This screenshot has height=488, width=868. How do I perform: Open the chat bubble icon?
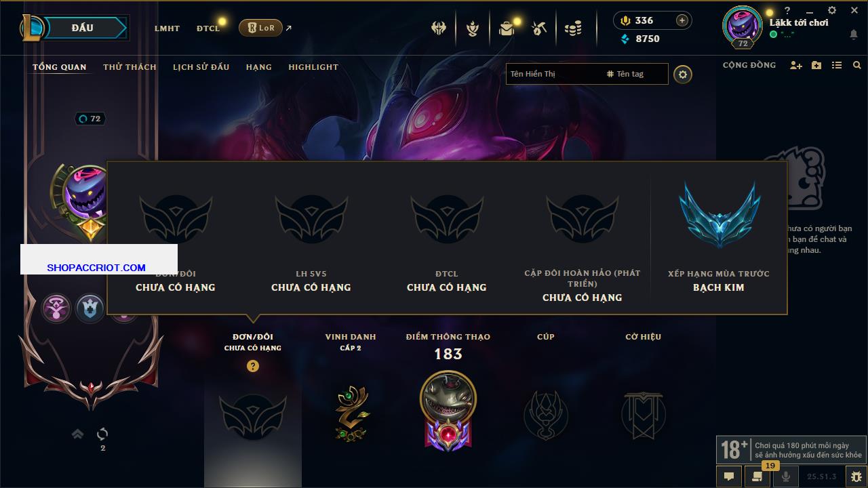tap(729, 476)
